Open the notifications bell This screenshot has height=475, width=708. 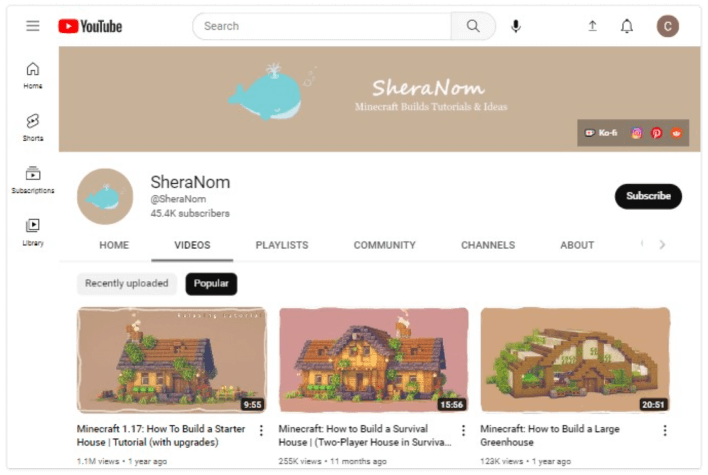tap(626, 26)
